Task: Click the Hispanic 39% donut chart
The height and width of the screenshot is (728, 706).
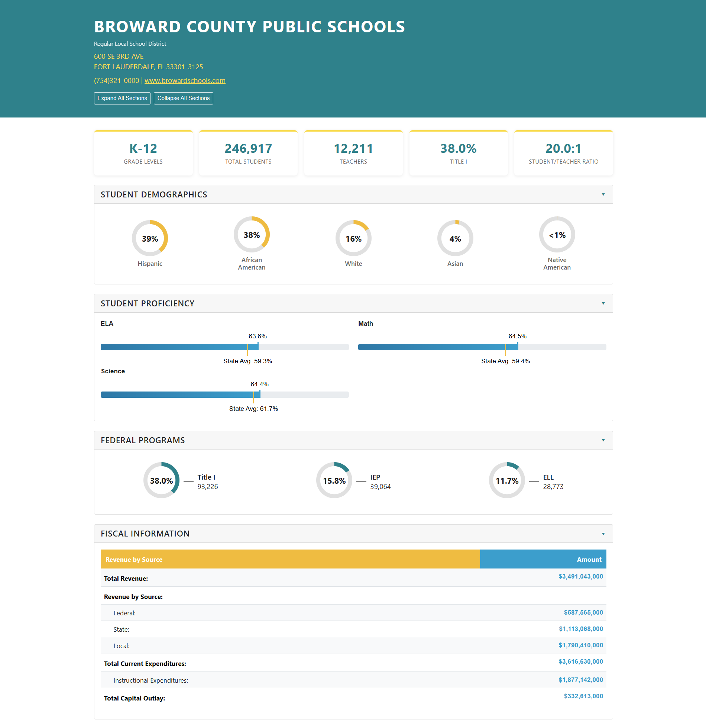Action: pyautogui.click(x=150, y=238)
